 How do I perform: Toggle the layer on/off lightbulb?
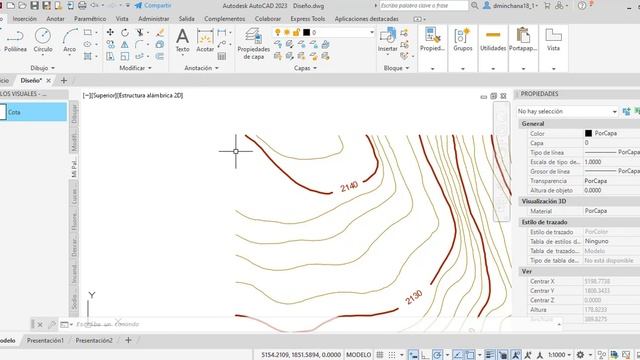point(278,32)
